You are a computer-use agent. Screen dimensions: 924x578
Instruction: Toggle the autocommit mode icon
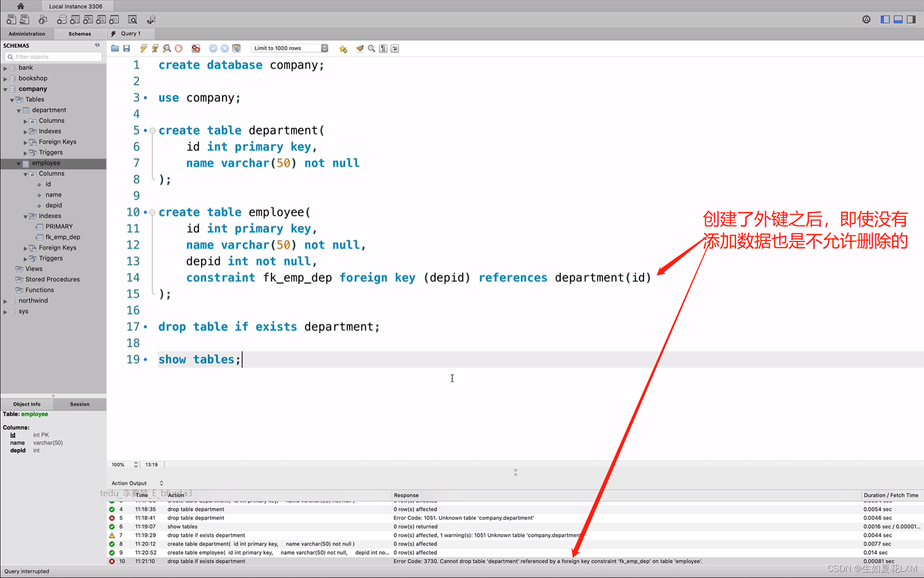point(236,48)
